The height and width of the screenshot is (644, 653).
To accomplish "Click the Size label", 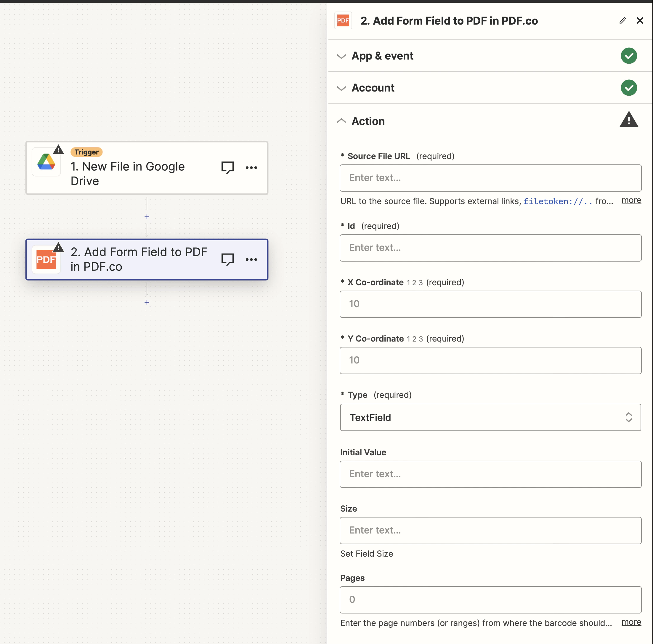I will (349, 509).
